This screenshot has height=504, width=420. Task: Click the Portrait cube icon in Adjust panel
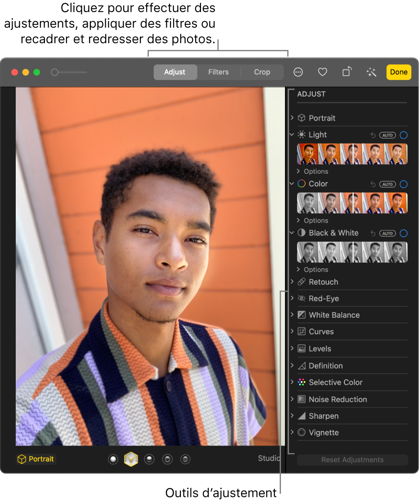(302, 118)
